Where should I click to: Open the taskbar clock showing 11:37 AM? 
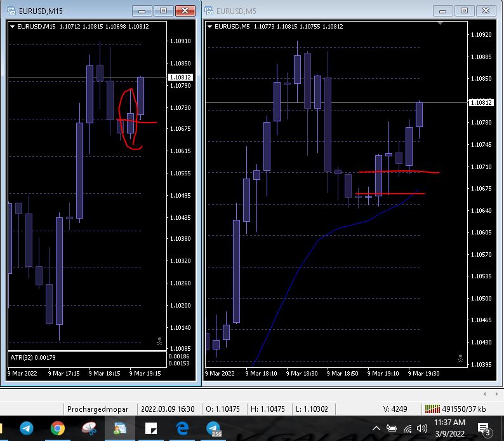pos(449,428)
